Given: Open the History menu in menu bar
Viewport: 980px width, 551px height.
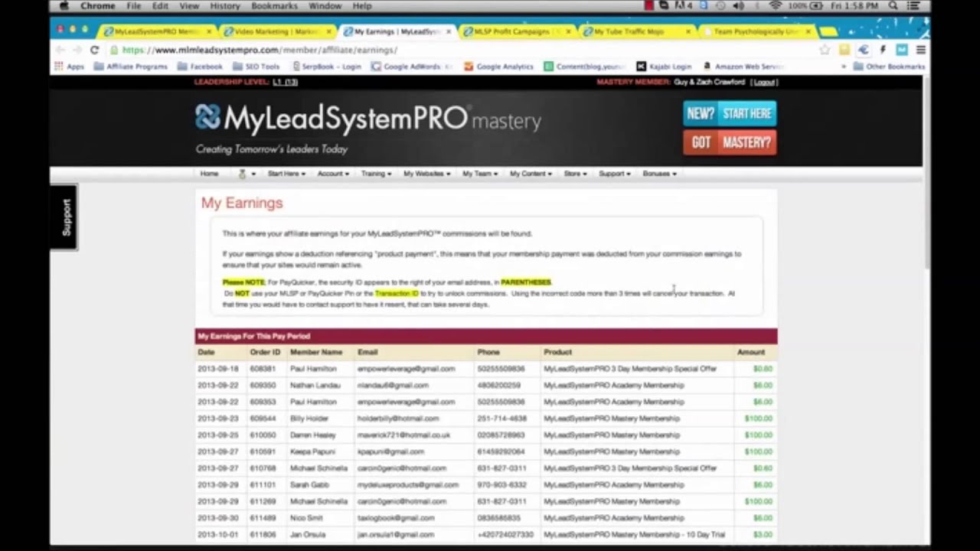Looking at the screenshot, I should 224,6.
